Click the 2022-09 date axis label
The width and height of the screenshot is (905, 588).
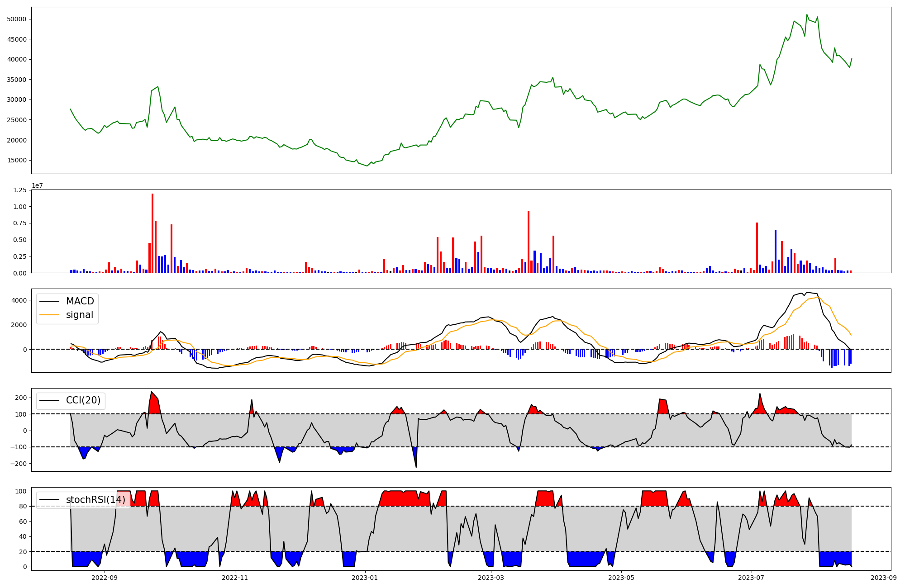[105, 578]
